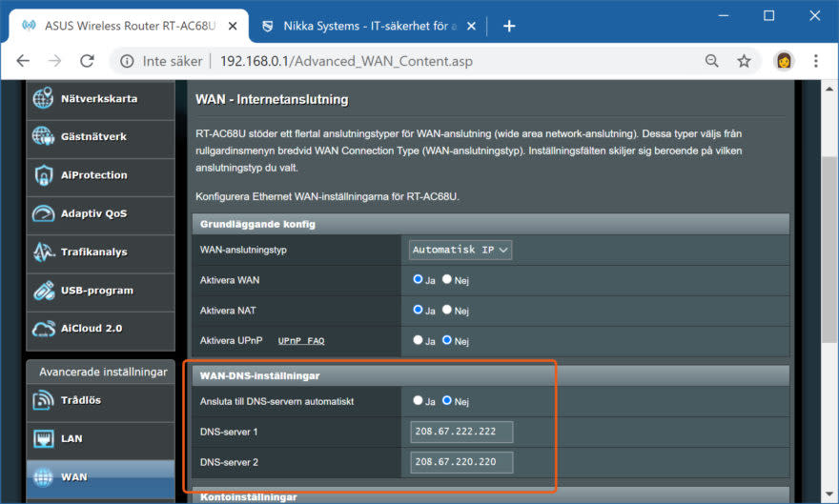Open a new browser tab with plus
Viewport: 839px width, 504px height.
coord(509,26)
